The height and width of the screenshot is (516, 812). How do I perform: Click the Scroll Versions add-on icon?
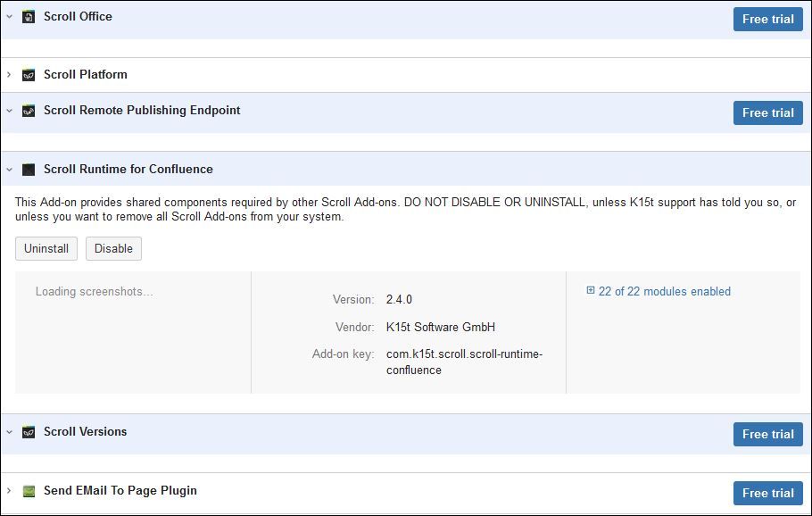29,432
